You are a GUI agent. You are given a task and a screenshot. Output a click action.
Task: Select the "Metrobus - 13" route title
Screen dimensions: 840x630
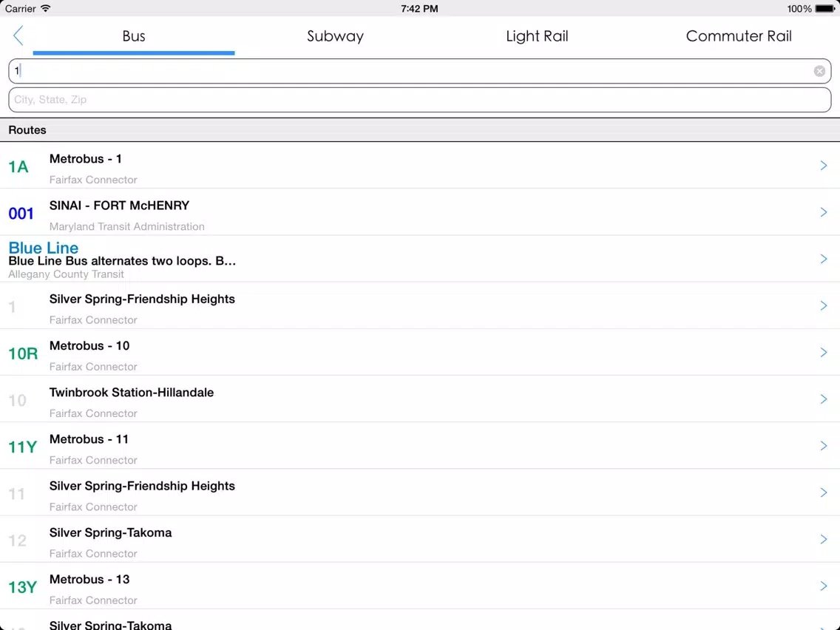[x=89, y=579]
